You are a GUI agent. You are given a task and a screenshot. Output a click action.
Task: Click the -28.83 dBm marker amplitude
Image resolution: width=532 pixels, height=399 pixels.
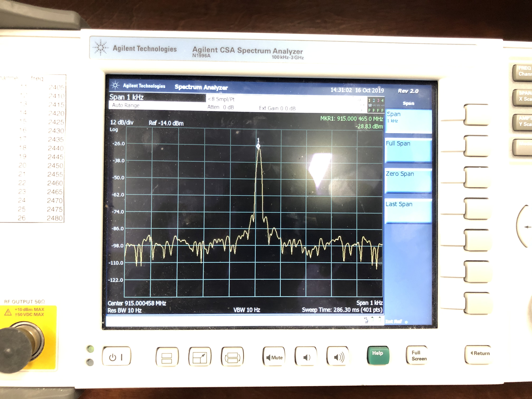coord(369,126)
